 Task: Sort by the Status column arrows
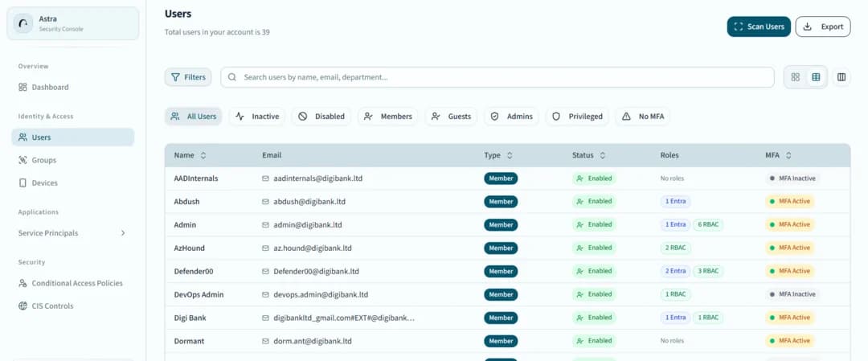pyautogui.click(x=602, y=156)
